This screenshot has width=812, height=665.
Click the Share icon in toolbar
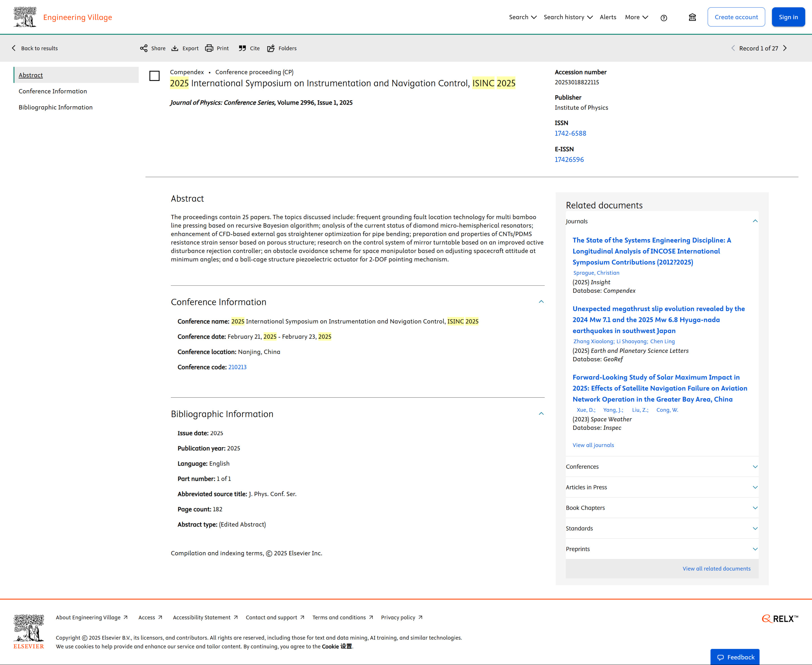click(144, 48)
